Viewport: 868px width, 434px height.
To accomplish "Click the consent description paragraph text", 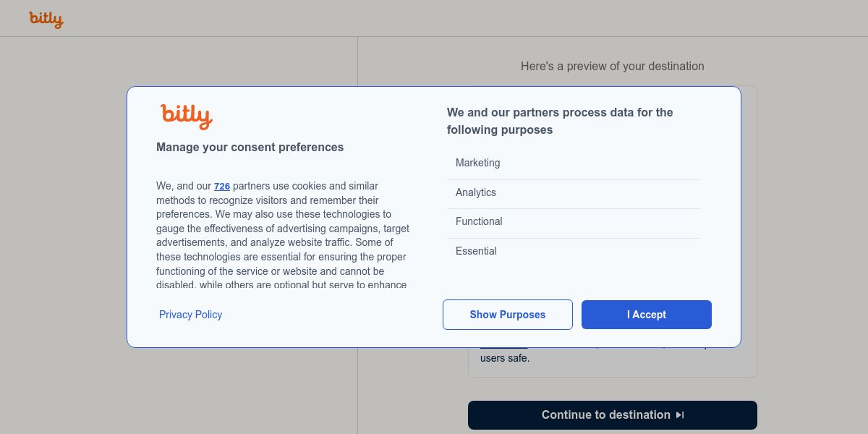I will 282,229.
